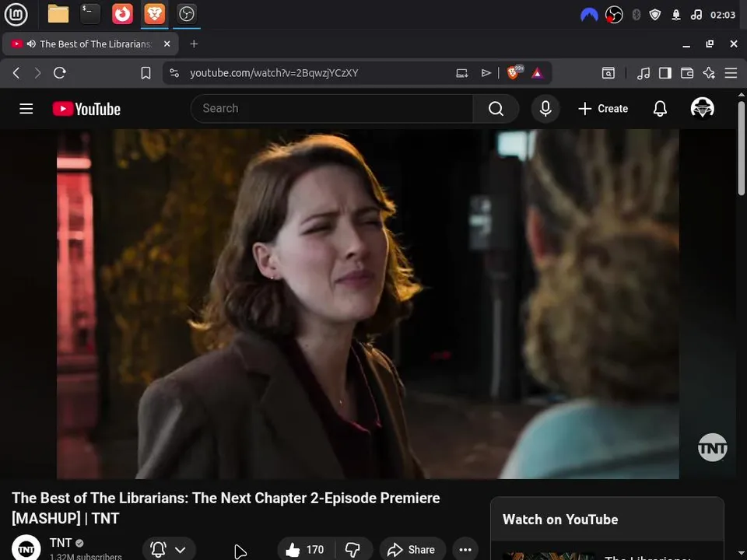Install or cast via the screen icon in address bar

coord(461,73)
